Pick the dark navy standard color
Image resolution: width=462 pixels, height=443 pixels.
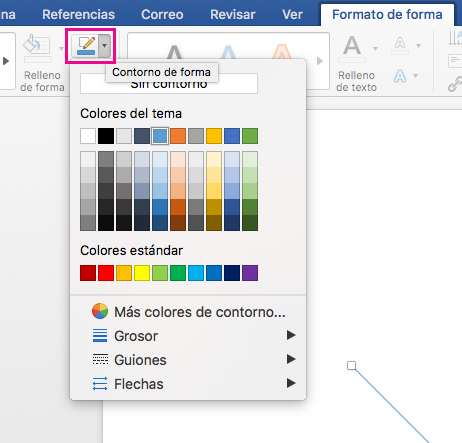tap(232, 273)
